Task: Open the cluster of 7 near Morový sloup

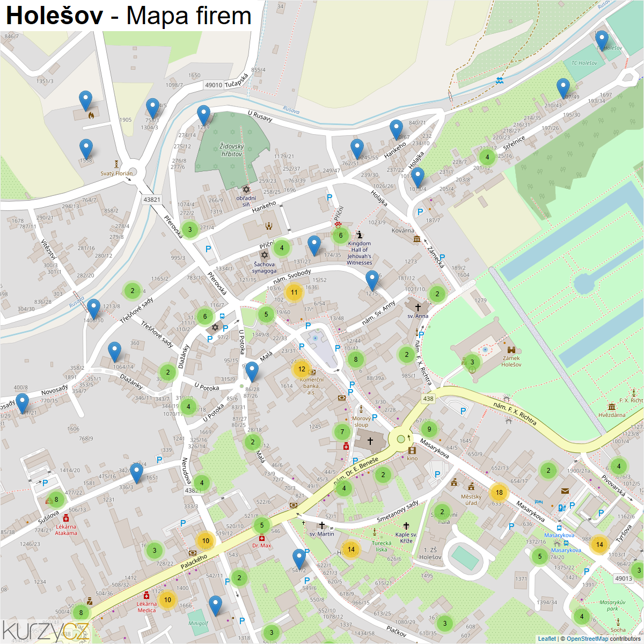Action: [342, 431]
